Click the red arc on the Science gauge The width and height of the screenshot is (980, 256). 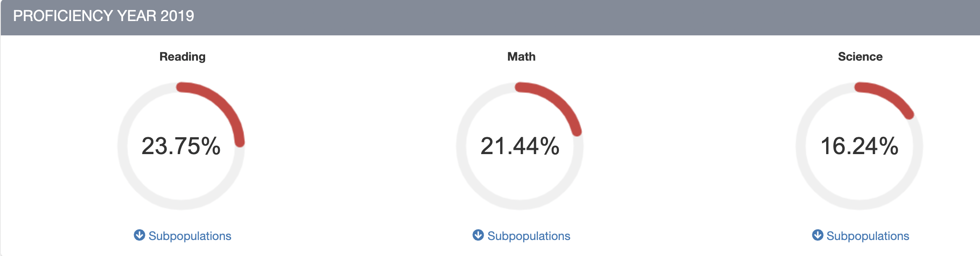(889, 94)
